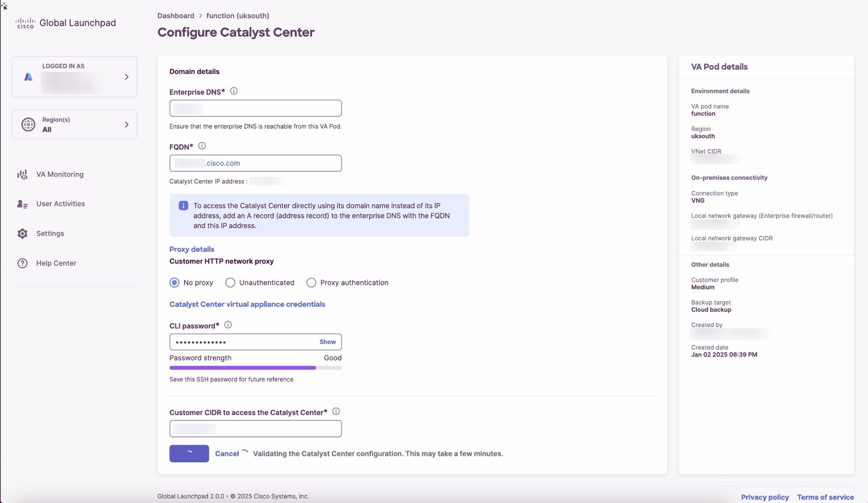
Task: Show the CLI password
Action: coord(328,342)
